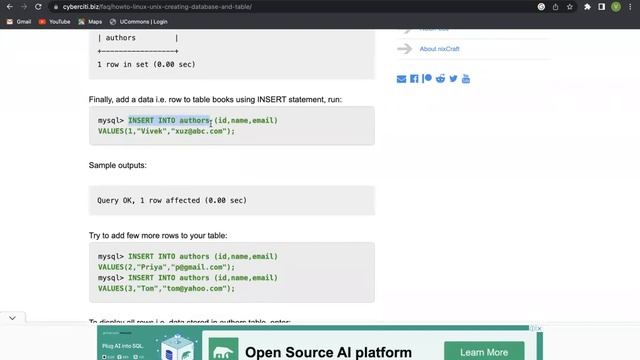Click the highlighted INSERT INTO authors text
Image resolution: width=640 pixels, height=360 pixels.
169,120
